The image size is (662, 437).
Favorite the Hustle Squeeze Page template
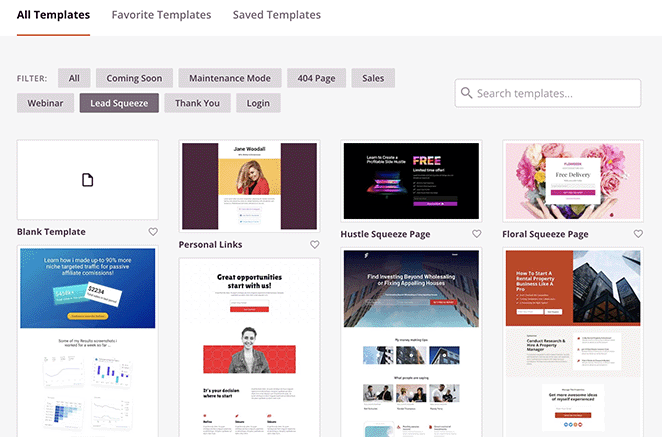[476, 234]
